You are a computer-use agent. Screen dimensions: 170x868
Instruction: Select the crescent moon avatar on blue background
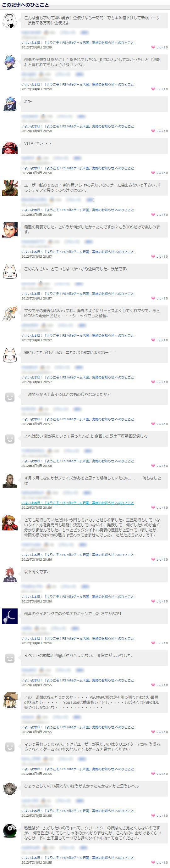[x=10, y=616]
